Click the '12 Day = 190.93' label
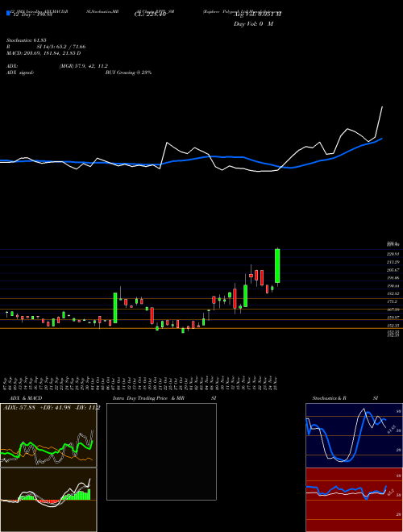The width and height of the screenshot is (403, 532). tap(32, 15)
